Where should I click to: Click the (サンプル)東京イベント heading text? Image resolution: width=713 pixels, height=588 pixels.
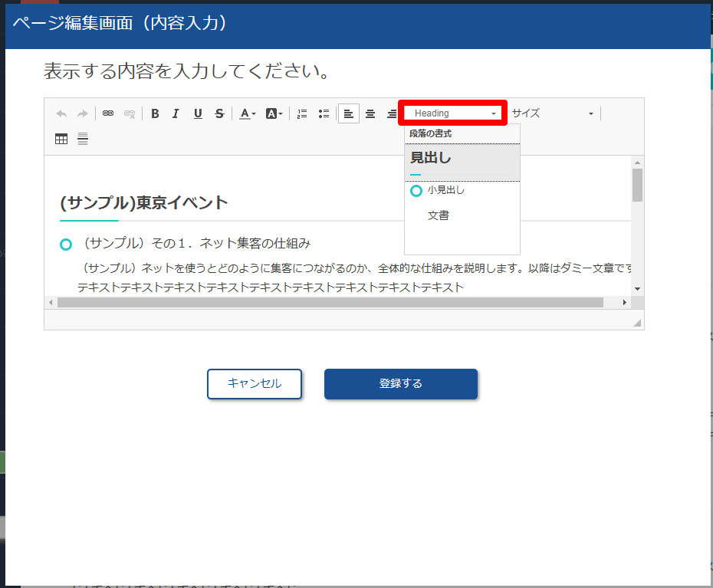pos(143,203)
